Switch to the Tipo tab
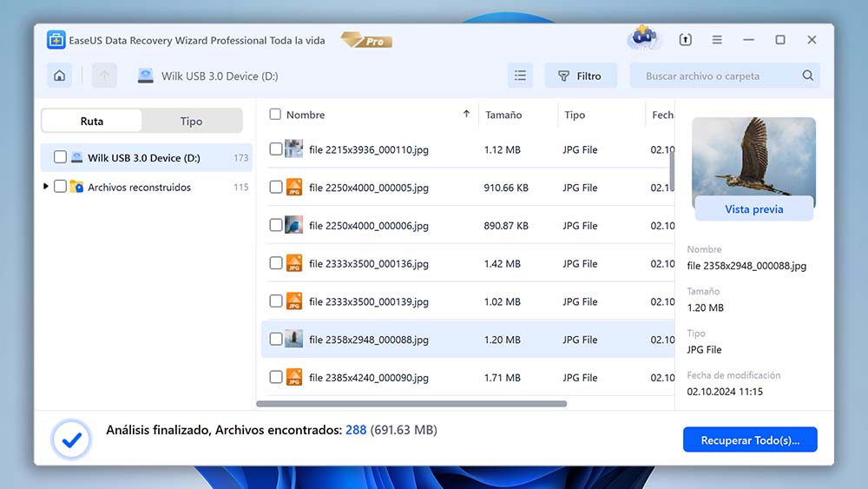Screen dimensions: 868x489 point(192,121)
